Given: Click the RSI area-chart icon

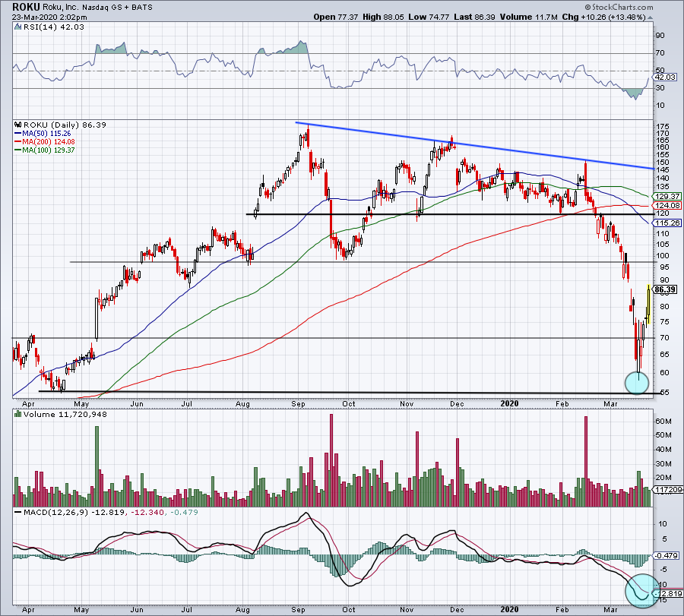Looking at the screenshot, I should click(17, 27).
